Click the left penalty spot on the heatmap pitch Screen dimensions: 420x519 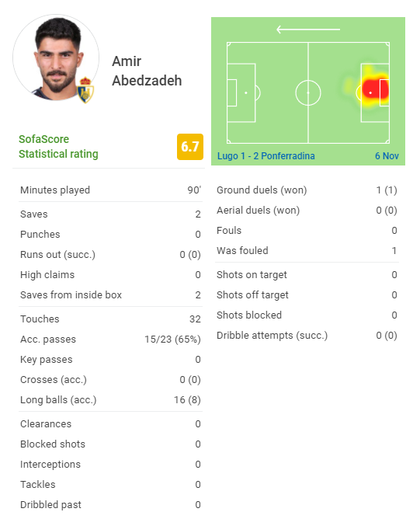coord(246,92)
